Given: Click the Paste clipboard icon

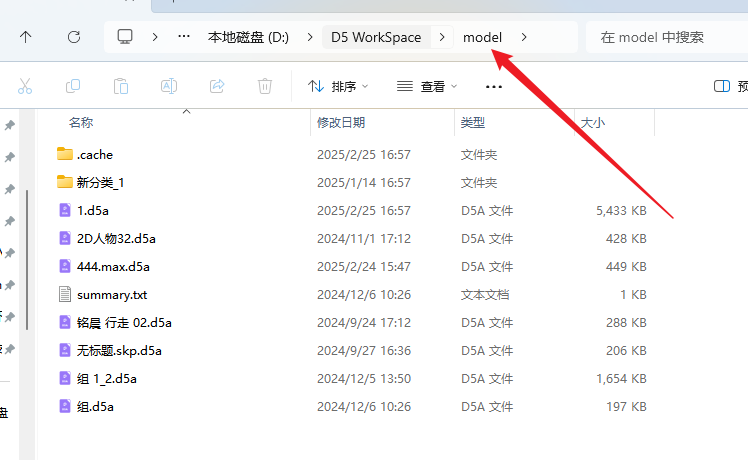Looking at the screenshot, I should click(x=120, y=86).
